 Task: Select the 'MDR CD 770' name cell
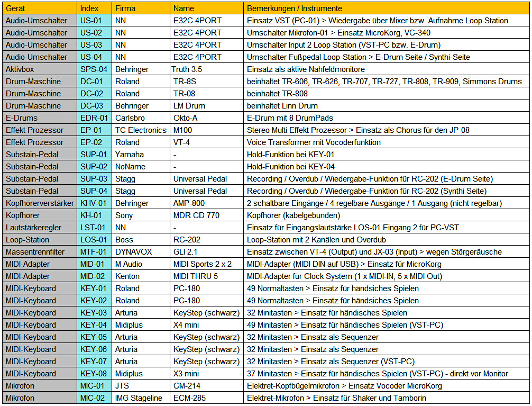click(x=207, y=215)
